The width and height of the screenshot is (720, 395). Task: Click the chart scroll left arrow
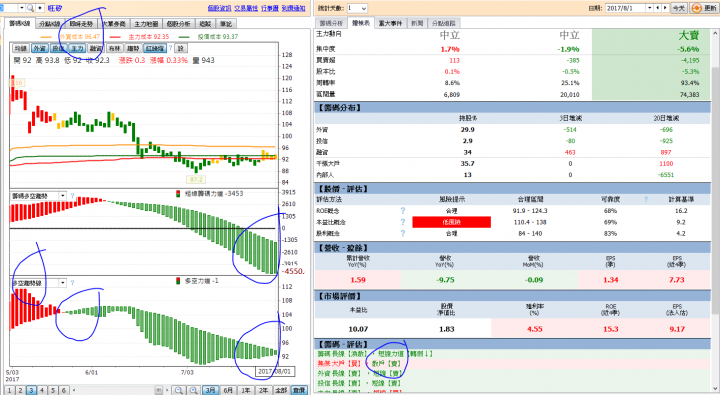74,390
